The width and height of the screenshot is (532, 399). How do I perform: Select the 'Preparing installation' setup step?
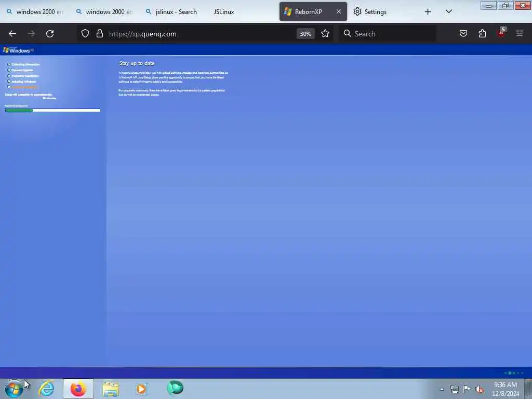click(x=25, y=76)
